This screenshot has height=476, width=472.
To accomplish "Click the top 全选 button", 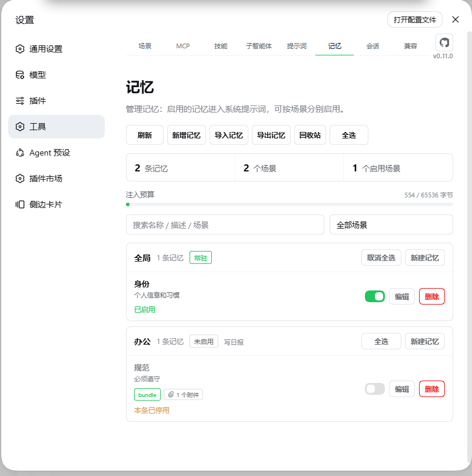I will pyautogui.click(x=349, y=135).
